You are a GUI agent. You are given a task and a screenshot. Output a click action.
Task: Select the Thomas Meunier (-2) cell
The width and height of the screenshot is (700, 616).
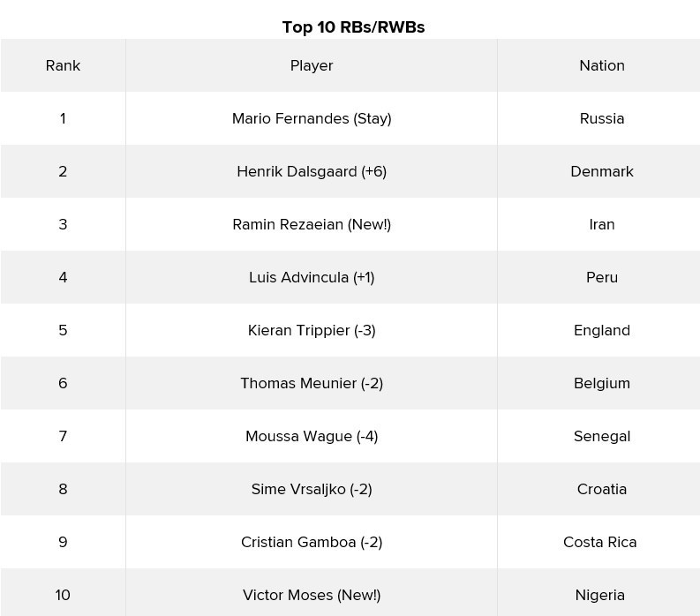pyautogui.click(x=312, y=383)
